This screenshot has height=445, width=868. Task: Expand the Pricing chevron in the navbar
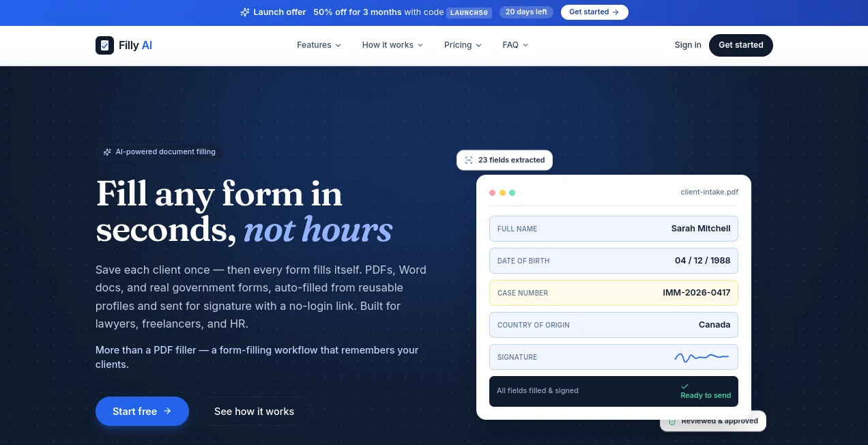tap(479, 45)
